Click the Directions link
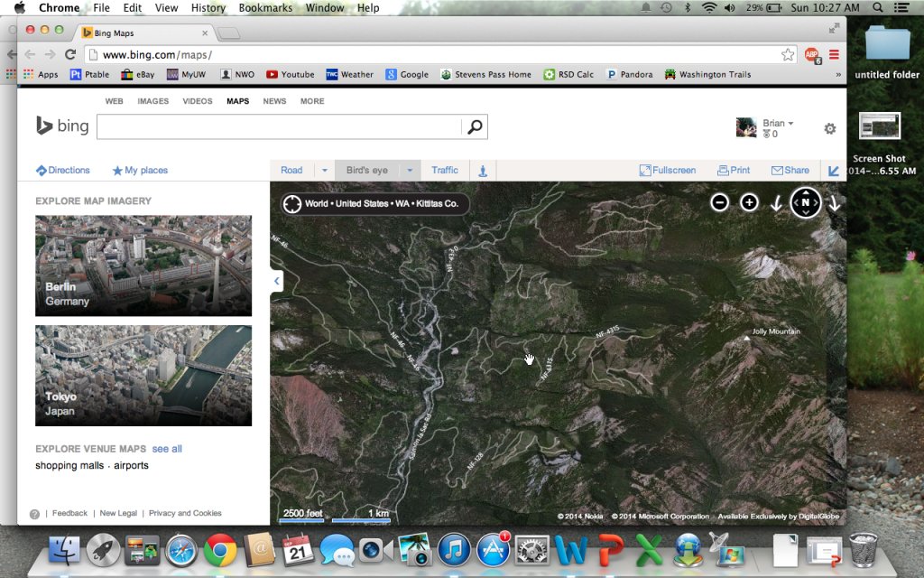 63,170
